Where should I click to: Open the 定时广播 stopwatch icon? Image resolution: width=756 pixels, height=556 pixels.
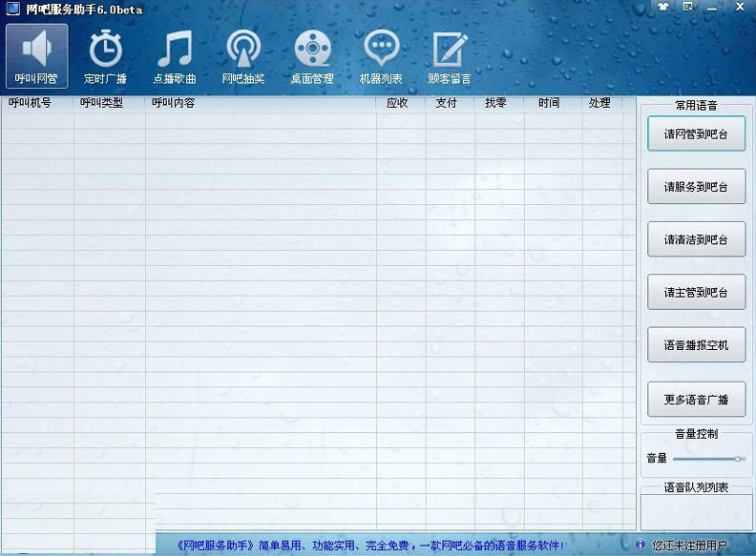pyautogui.click(x=106, y=56)
